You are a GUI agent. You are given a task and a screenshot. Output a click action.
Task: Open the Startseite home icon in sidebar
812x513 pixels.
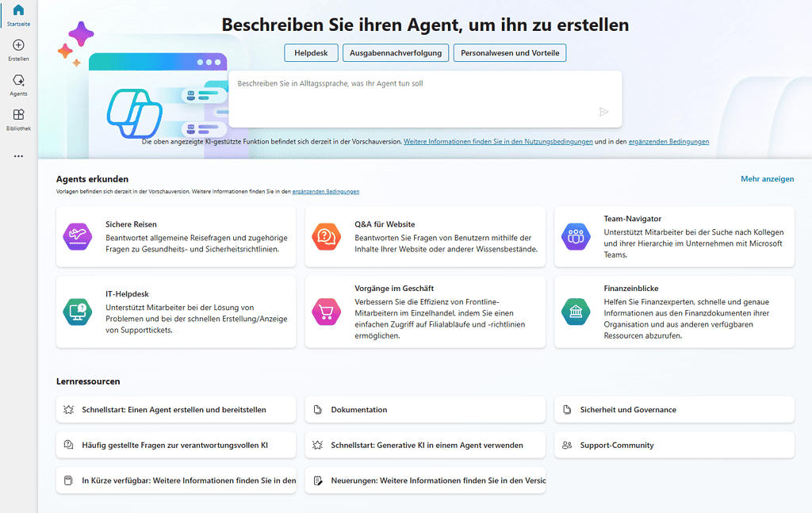(x=17, y=11)
